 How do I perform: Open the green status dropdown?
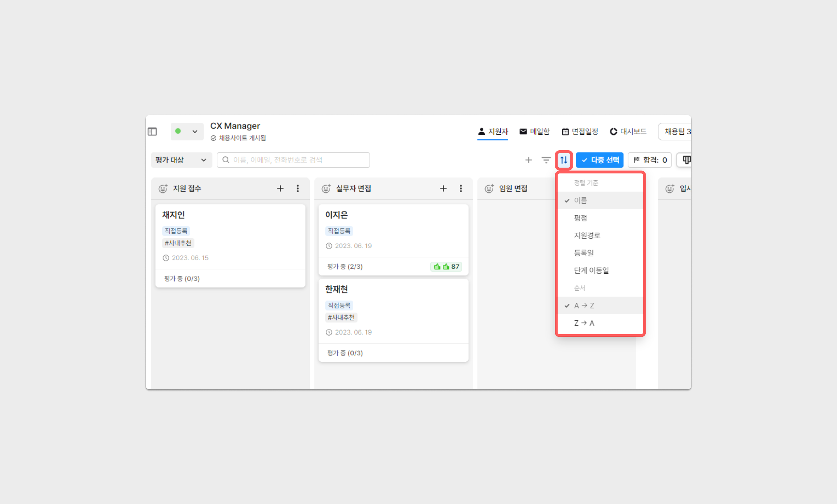pyautogui.click(x=187, y=131)
